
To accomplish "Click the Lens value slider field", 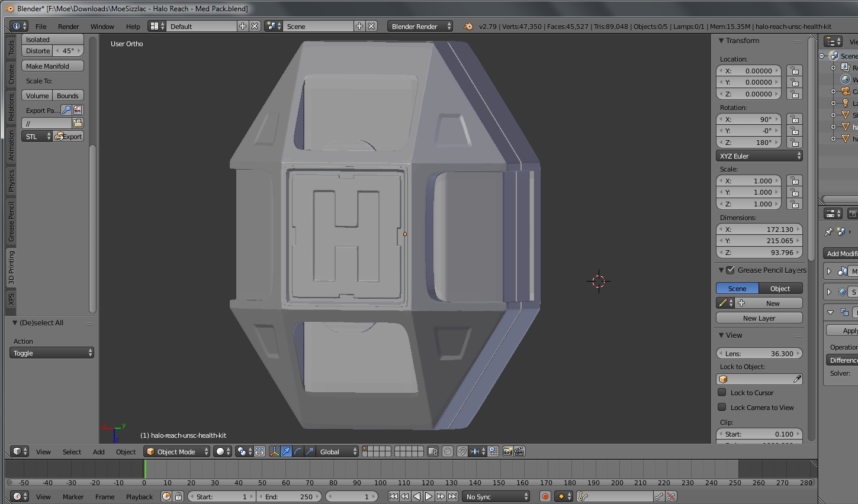I will (759, 354).
